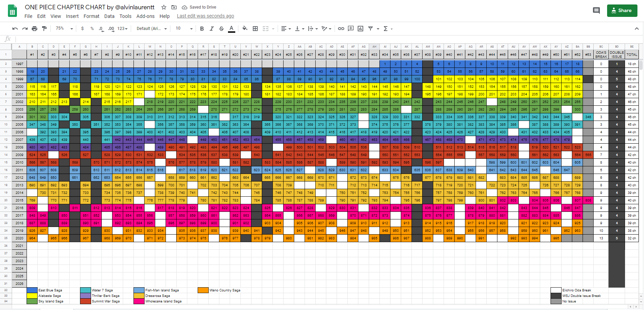Expand merge type dropdown arrow
Image resolution: width=644 pixels, height=310 pixels.
tap(273, 29)
